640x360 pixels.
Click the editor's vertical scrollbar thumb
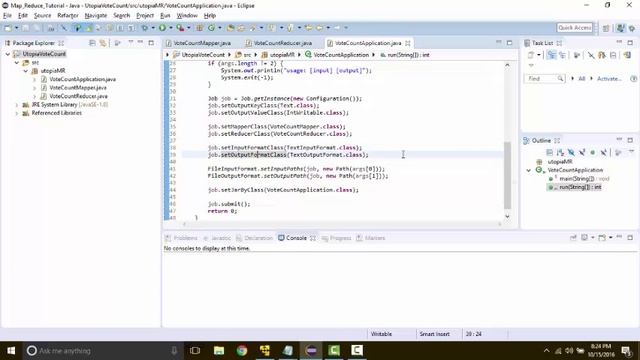507,175
